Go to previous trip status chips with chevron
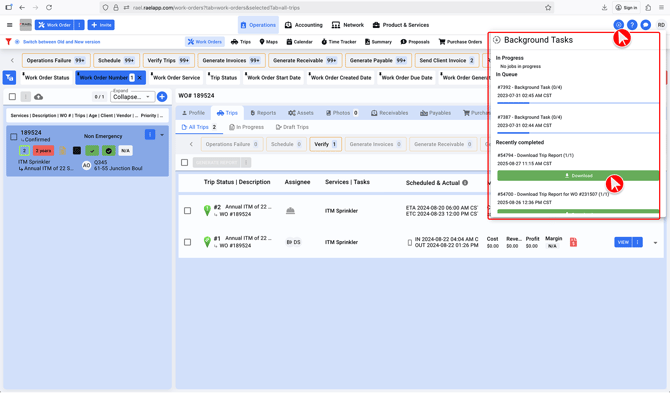The height and width of the screenshot is (393, 670). pos(191,144)
